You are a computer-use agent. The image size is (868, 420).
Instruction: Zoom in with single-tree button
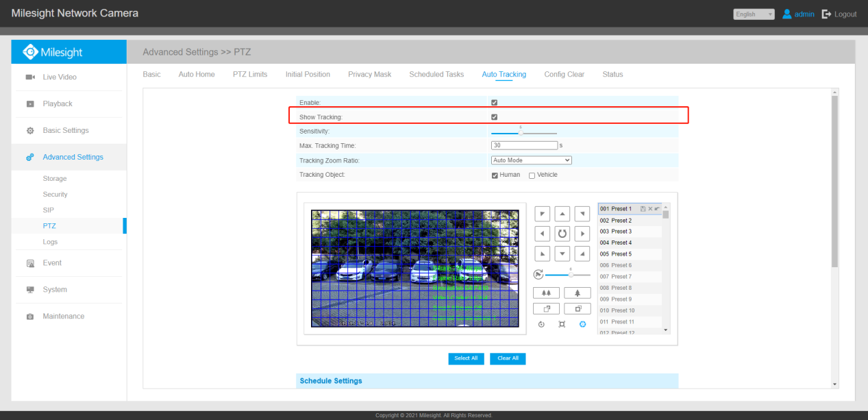coord(578,293)
